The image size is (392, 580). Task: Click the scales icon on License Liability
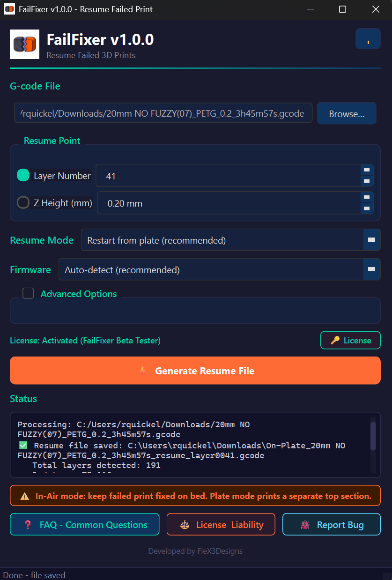[185, 524]
